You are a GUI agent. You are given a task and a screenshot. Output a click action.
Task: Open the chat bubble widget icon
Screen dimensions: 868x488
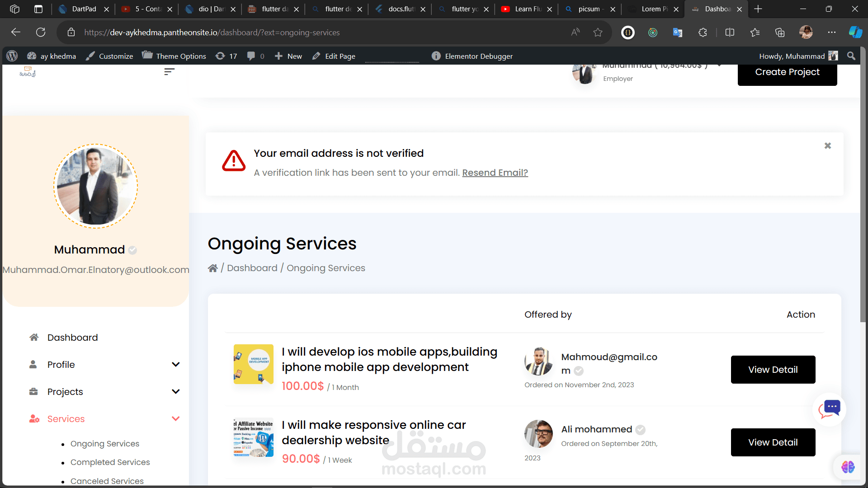[x=829, y=409]
